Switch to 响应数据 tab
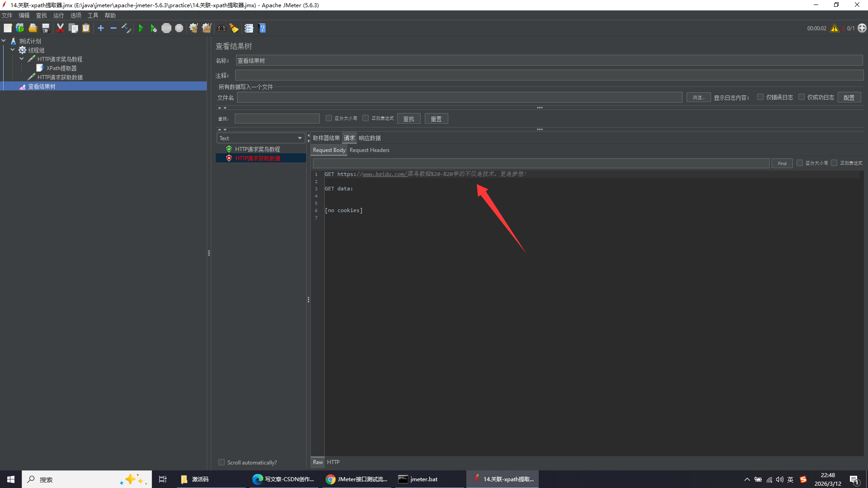This screenshot has height=488, width=868. 370,138
